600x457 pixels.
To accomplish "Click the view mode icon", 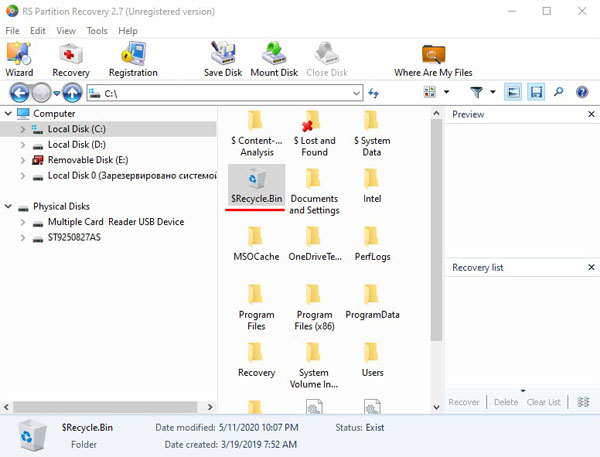I will point(430,92).
